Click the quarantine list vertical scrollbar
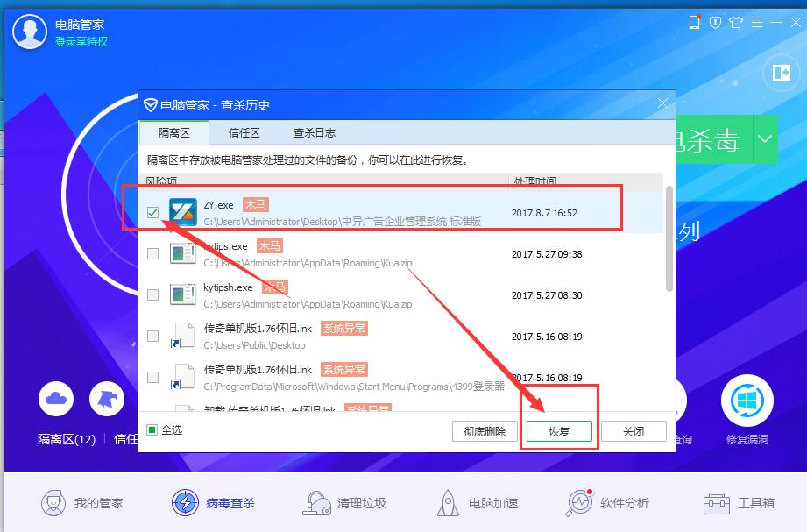 click(x=669, y=238)
